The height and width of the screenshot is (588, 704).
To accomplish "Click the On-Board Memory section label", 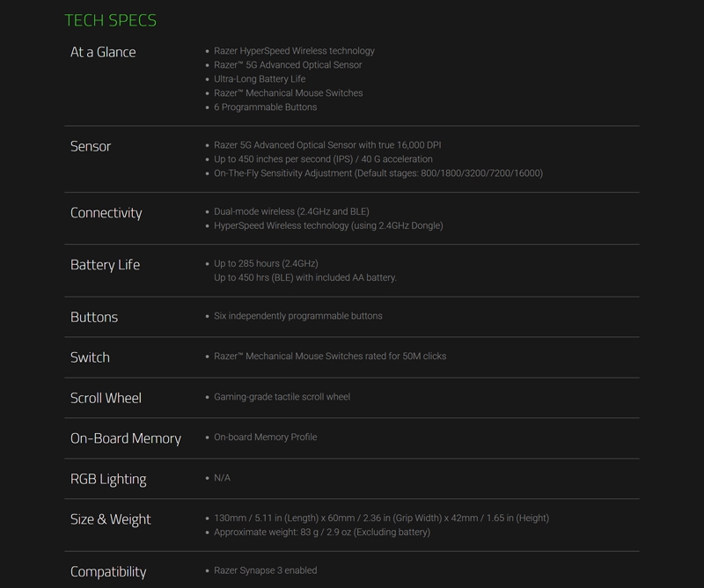I will pyautogui.click(x=126, y=438).
